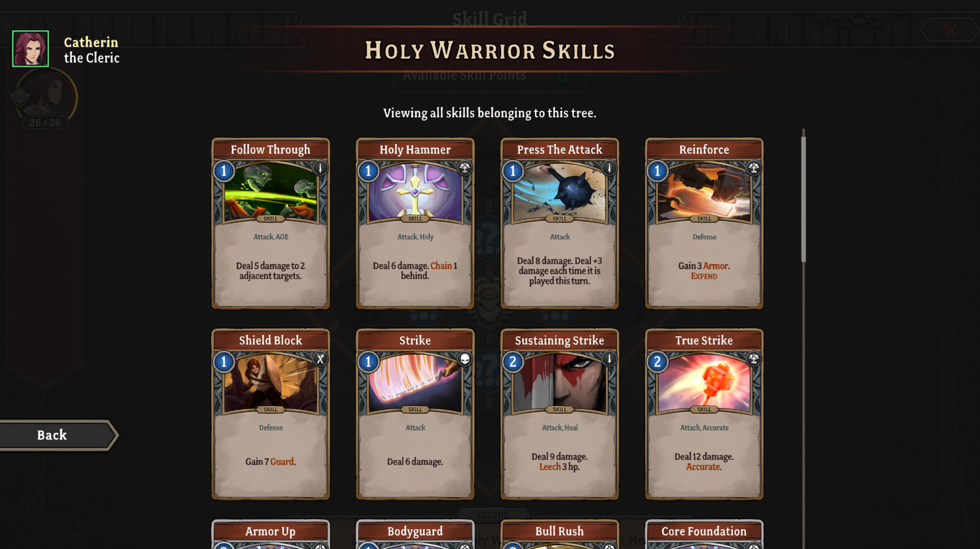Screen dimensions: 980x549
Task: Click Shield Block crossed swords icon
Action: (x=320, y=359)
